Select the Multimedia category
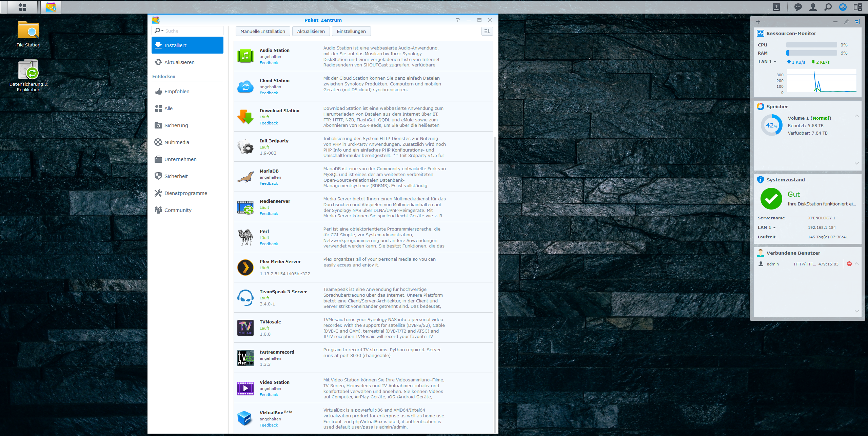Image resolution: width=868 pixels, height=436 pixels. [x=177, y=142]
